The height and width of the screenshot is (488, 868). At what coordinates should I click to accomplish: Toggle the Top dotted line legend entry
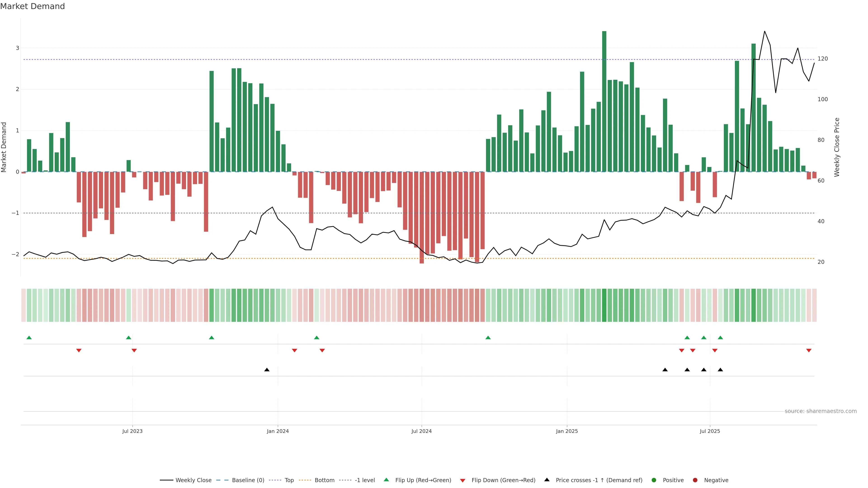[x=289, y=480]
